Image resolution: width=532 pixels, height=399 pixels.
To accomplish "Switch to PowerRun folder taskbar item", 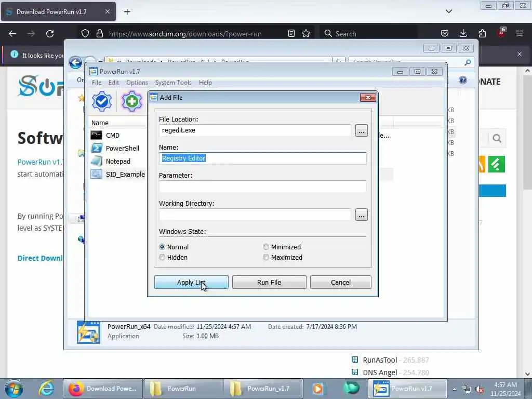I will (x=183, y=389).
